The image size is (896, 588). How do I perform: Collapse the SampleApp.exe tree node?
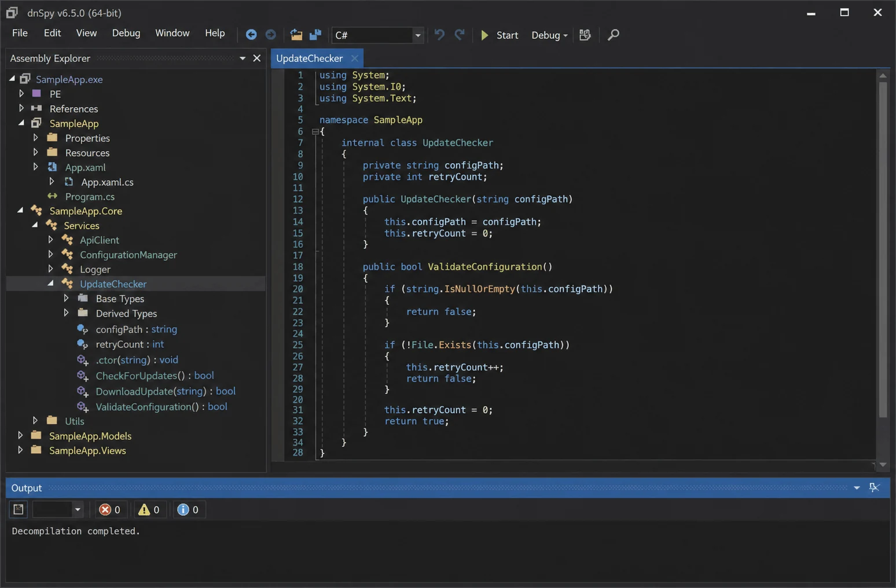[x=12, y=78]
